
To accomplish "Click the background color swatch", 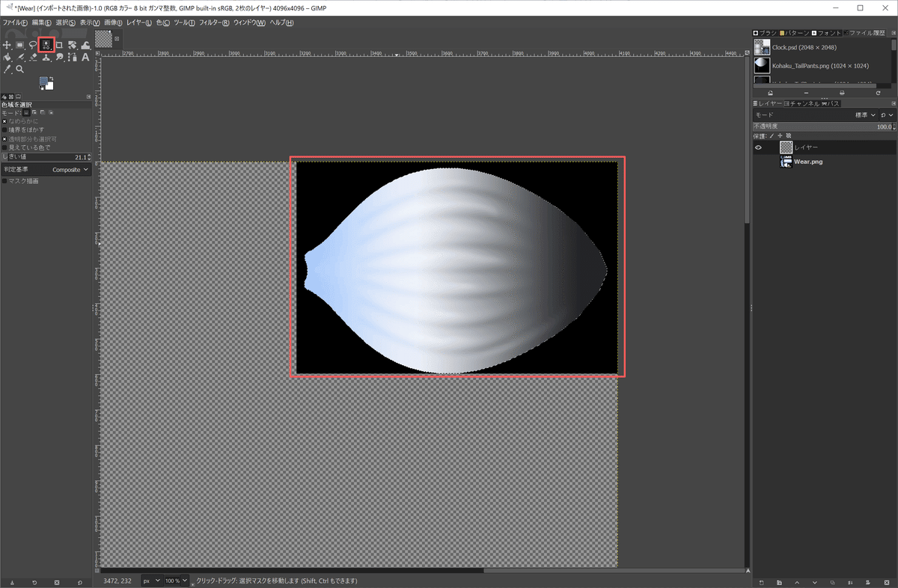I will click(x=49, y=87).
